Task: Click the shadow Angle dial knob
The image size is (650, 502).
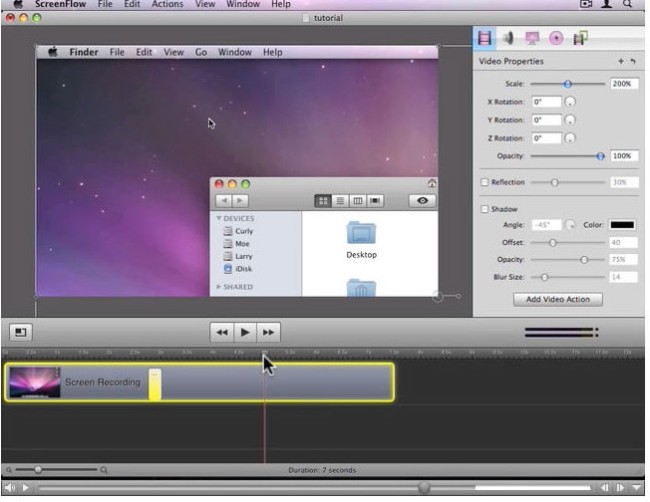Action: [x=570, y=225]
